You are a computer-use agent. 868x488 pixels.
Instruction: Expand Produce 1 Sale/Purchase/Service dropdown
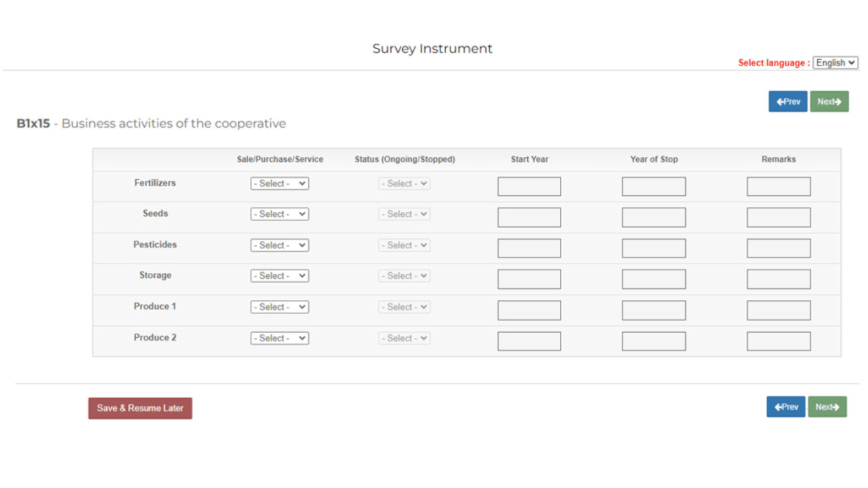pyautogui.click(x=279, y=307)
